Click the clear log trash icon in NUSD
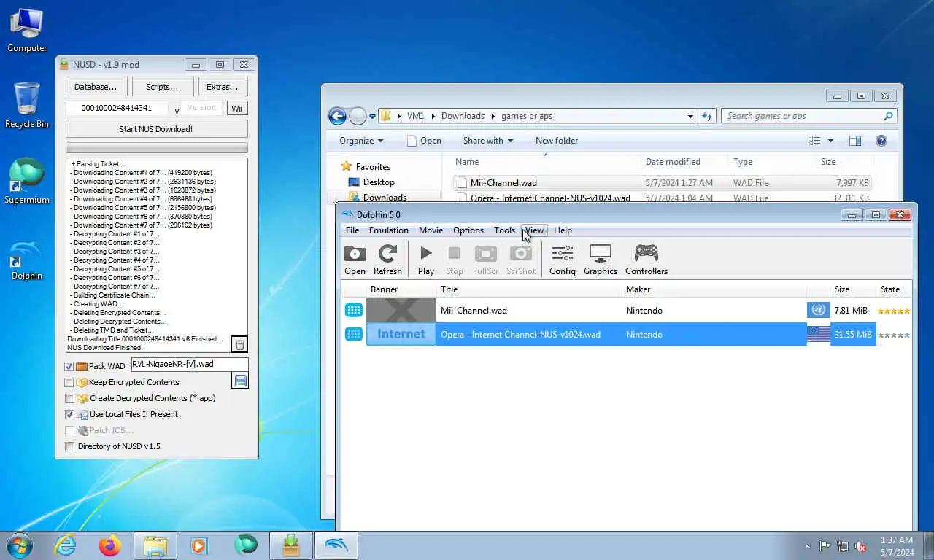Screen dimensions: 934x560 pos(239,344)
